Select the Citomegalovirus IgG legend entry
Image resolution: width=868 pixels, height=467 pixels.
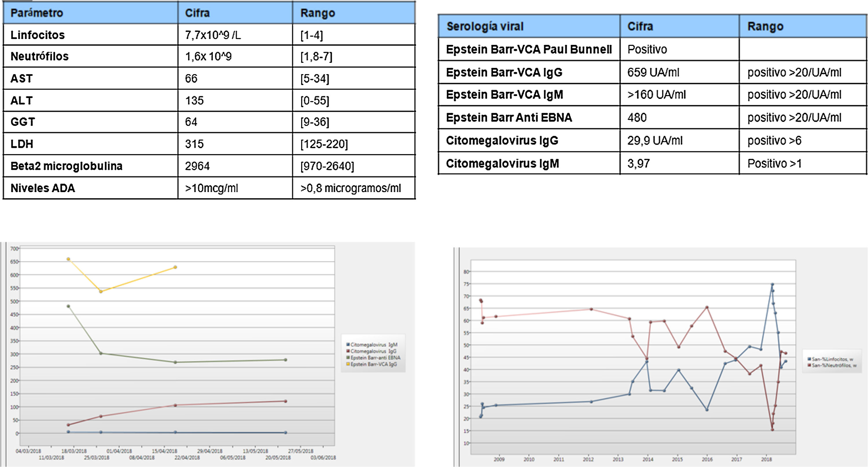pyautogui.click(x=373, y=351)
